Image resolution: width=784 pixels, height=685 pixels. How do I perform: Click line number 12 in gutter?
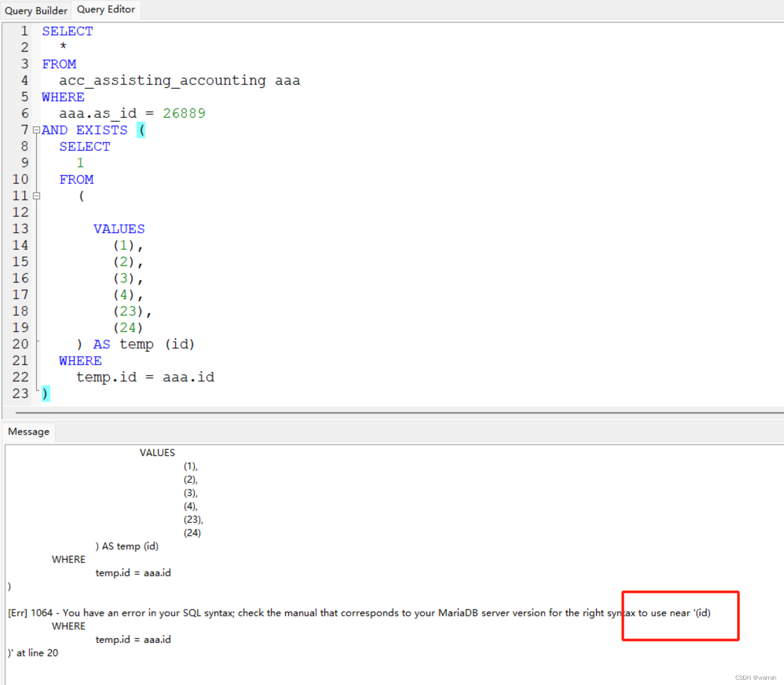pos(20,212)
